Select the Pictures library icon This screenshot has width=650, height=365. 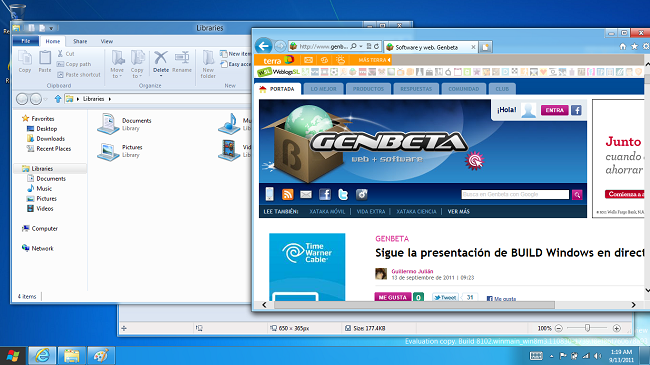click(x=108, y=151)
